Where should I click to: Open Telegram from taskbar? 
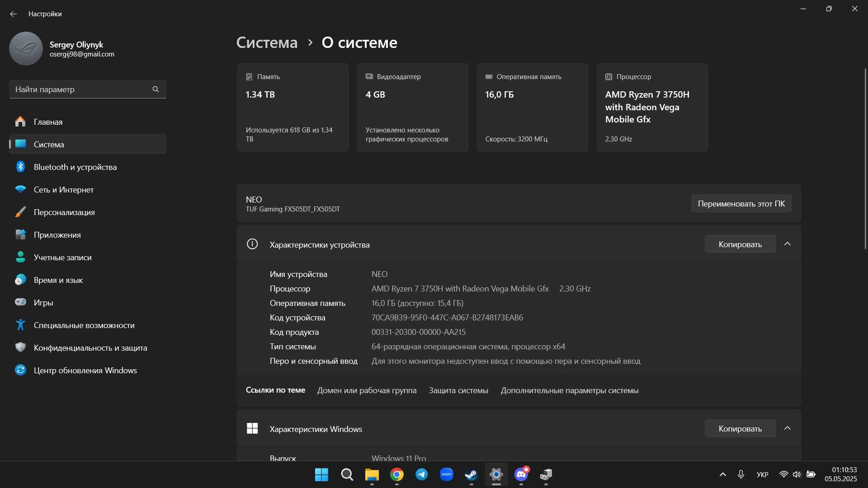(422, 474)
